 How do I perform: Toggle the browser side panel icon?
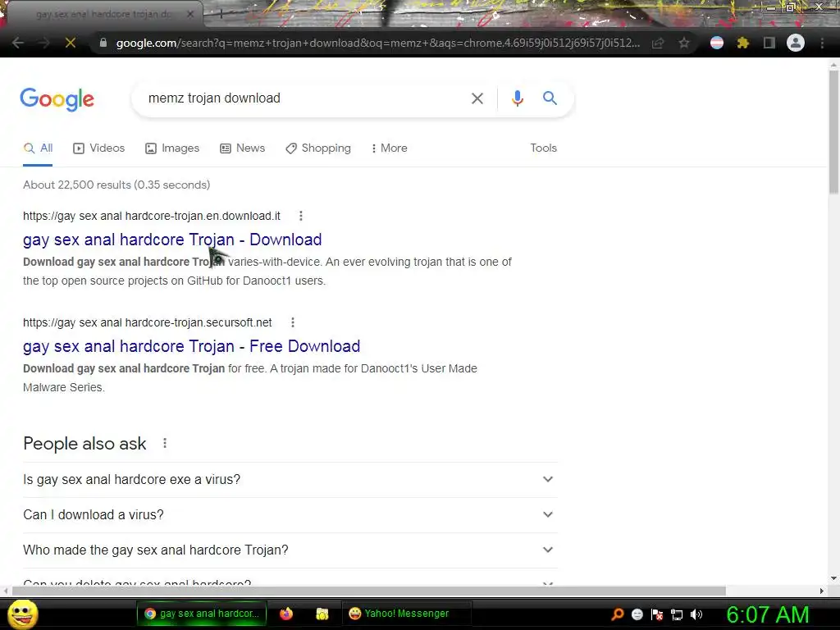pyautogui.click(x=769, y=43)
